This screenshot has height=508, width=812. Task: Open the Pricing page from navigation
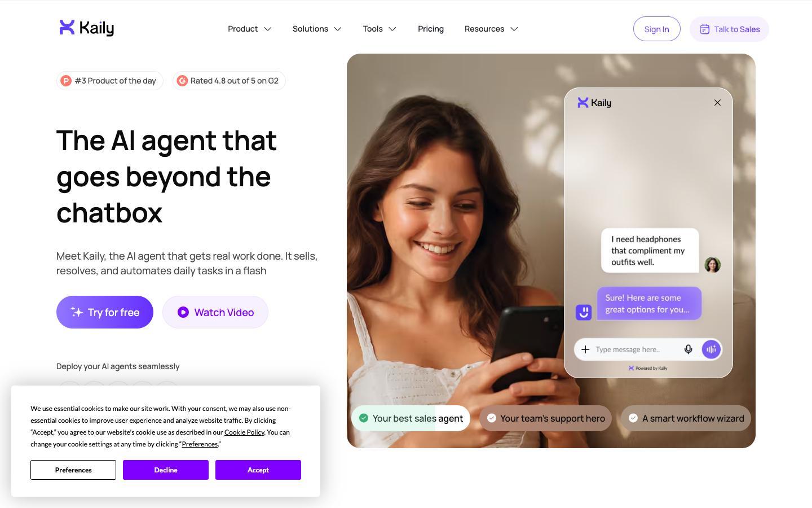pyautogui.click(x=431, y=29)
